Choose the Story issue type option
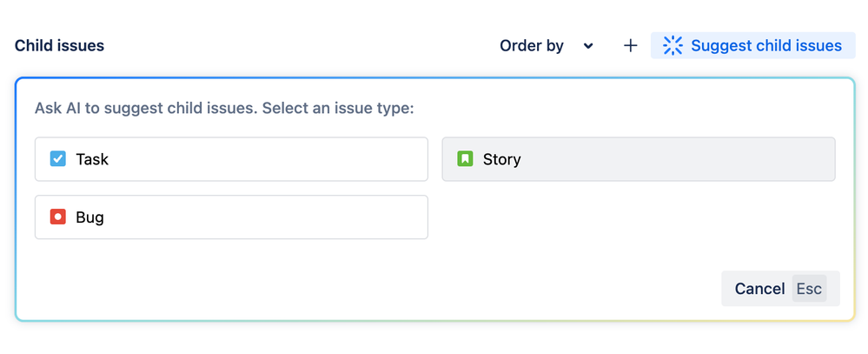Screen dimensions: 868x354 (x=639, y=159)
